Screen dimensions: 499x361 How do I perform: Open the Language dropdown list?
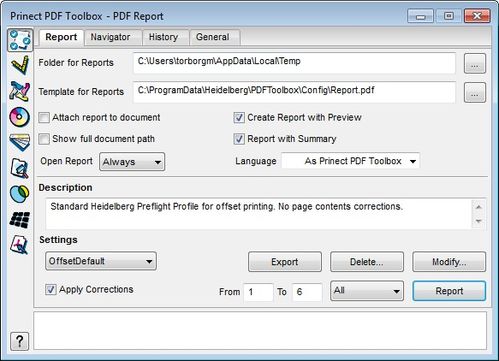(x=351, y=161)
